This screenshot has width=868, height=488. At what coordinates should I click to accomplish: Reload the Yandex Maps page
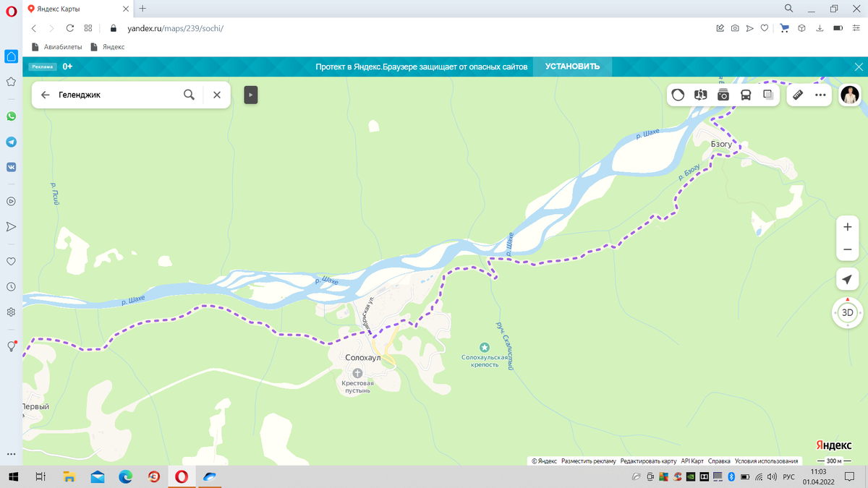pyautogui.click(x=69, y=28)
